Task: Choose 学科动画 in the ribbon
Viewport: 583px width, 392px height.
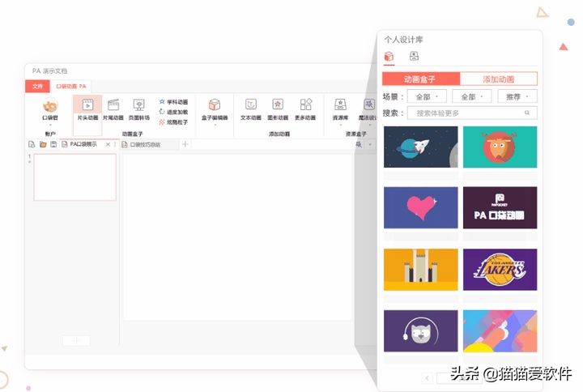Action: click(x=173, y=101)
